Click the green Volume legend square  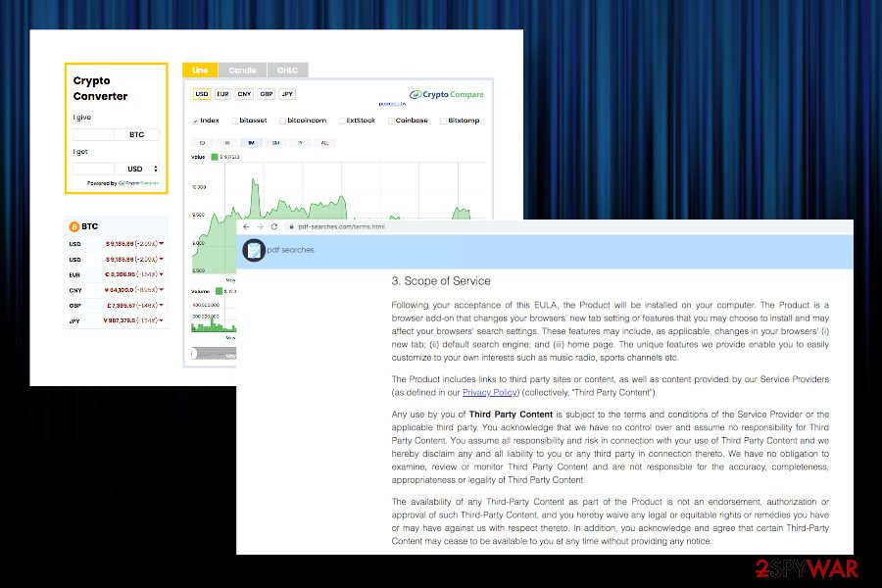click(x=219, y=291)
